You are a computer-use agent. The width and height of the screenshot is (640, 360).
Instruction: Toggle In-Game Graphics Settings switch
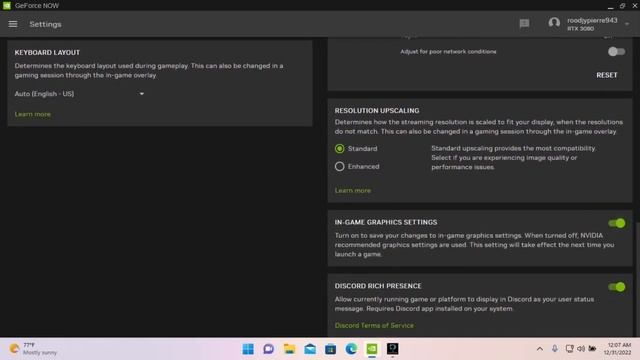coord(616,223)
